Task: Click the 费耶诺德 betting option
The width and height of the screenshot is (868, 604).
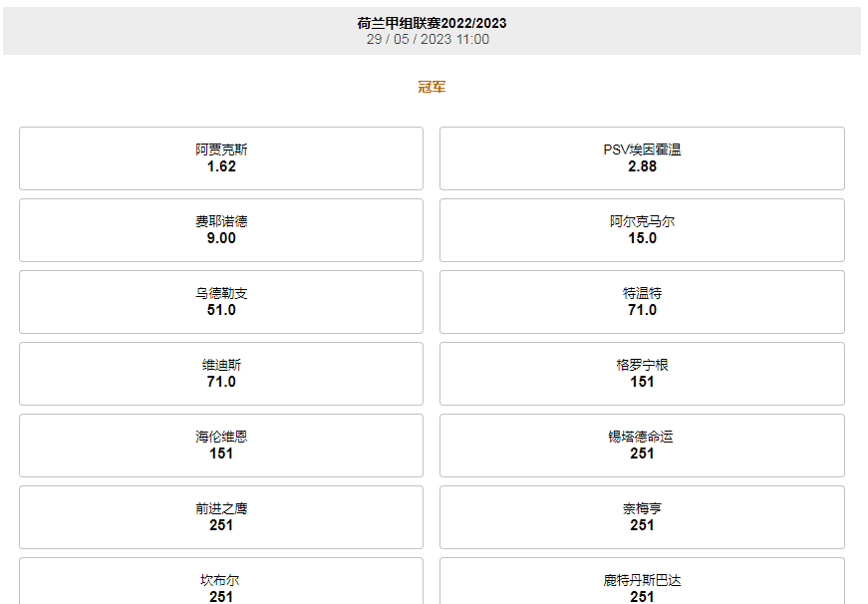Action: [220, 229]
